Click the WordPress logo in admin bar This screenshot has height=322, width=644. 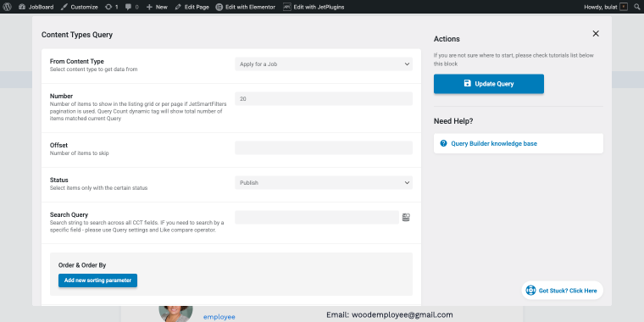click(7, 7)
